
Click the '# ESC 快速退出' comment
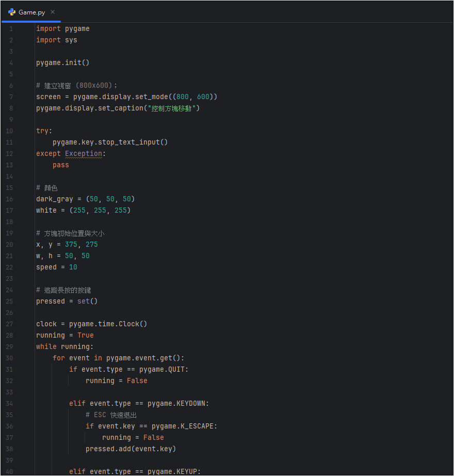pyautogui.click(x=111, y=415)
